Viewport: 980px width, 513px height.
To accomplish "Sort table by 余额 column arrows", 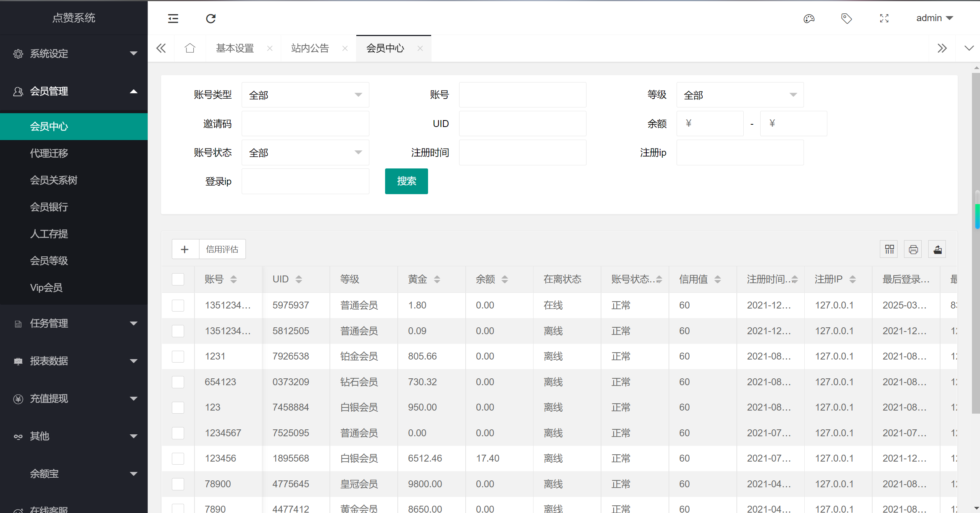I will (505, 279).
